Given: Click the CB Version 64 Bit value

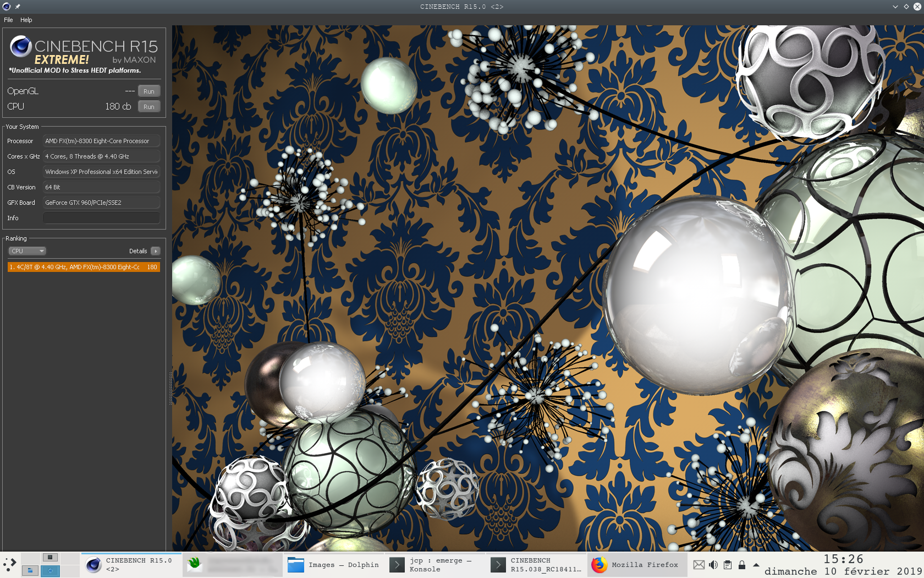Looking at the screenshot, I should (x=101, y=187).
